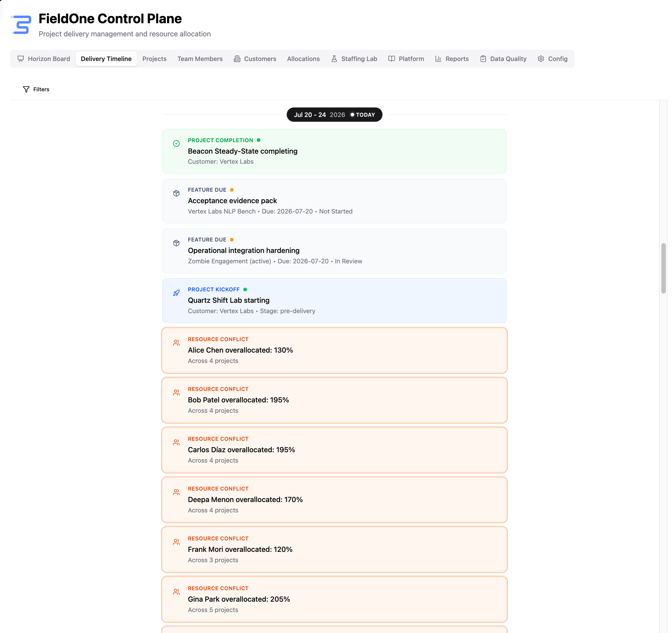Click the people icon on Alice Chen conflict
672x633 pixels.
point(176,343)
